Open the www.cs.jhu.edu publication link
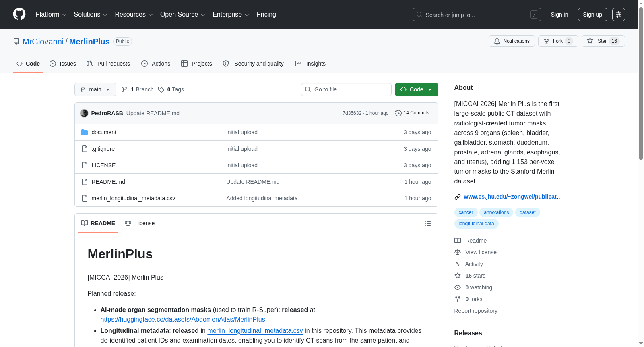This screenshot has width=644, height=347. point(513,197)
